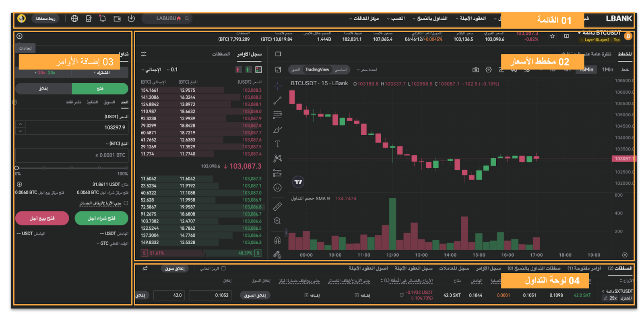Open the rewards center menu
Viewport: 644px width, 313px height.
coord(364,19)
